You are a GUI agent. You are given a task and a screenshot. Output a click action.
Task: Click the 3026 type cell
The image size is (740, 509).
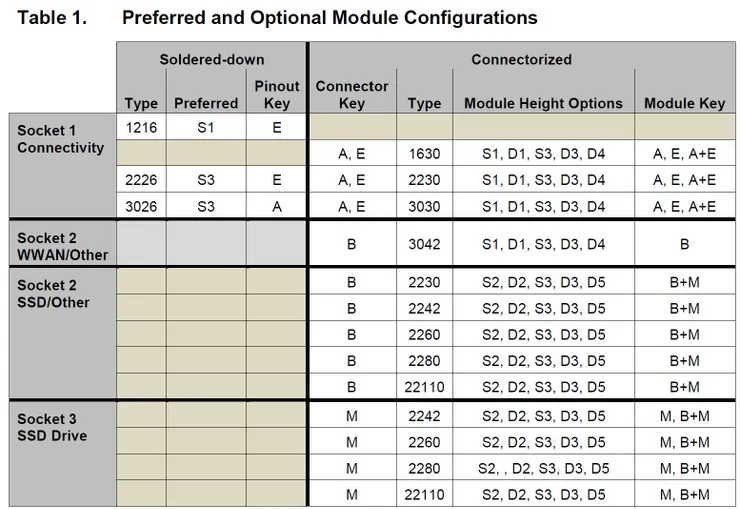[141, 206]
